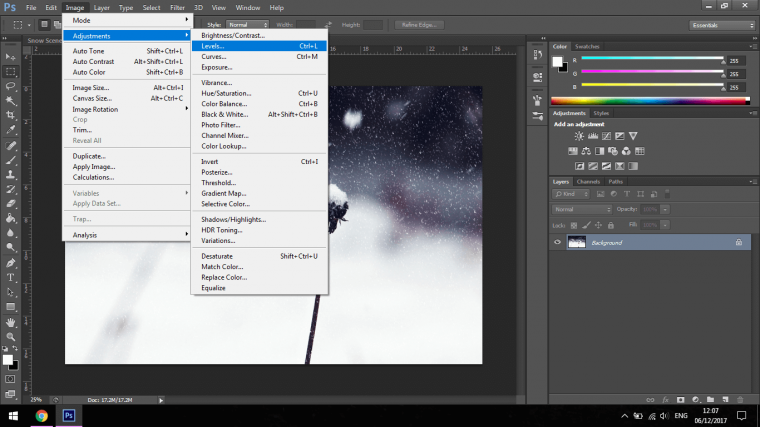This screenshot has height=427, width=760.
Task: Expand the Analysis submenu
Action: [x=127, y=235]
